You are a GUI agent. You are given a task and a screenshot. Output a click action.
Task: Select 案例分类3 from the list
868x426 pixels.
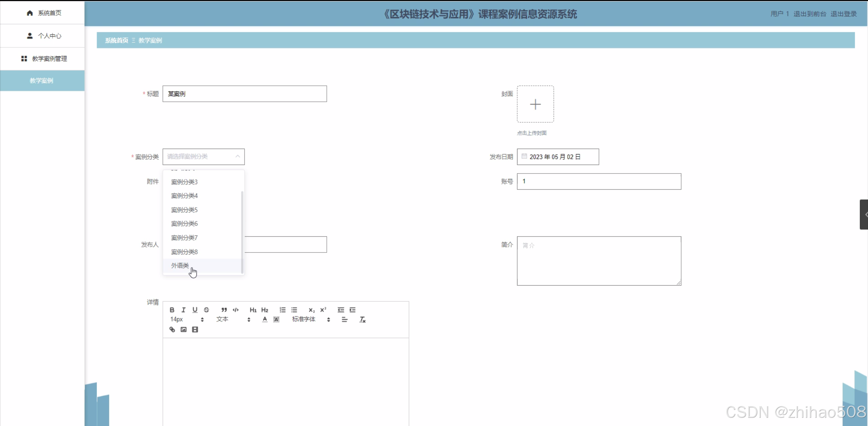[203, 182]
